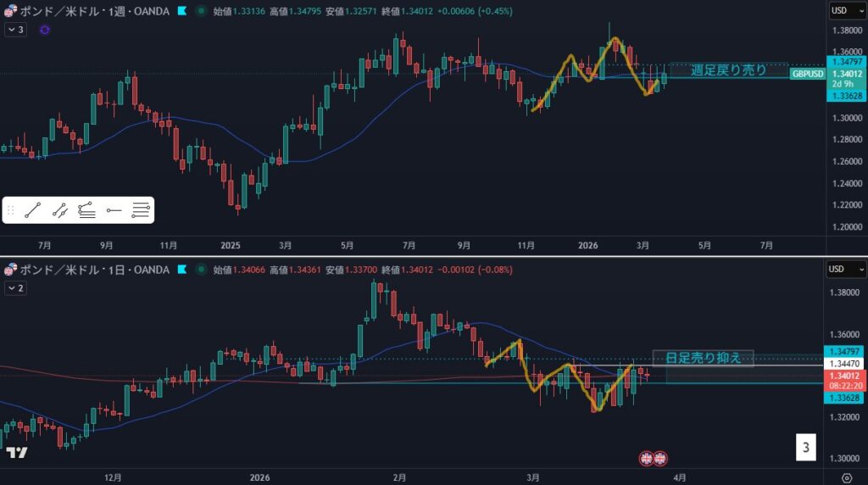Screen dimensions: 868x485
Task: Choose the Fibonacci-style multi-line tool
Action: [x=86, y=210]
